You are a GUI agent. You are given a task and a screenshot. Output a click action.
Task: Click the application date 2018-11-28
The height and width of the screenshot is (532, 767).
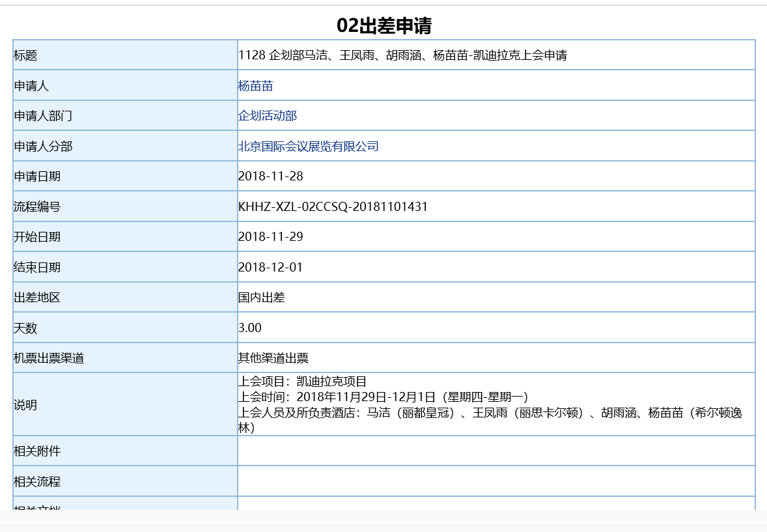pos(271,176)
